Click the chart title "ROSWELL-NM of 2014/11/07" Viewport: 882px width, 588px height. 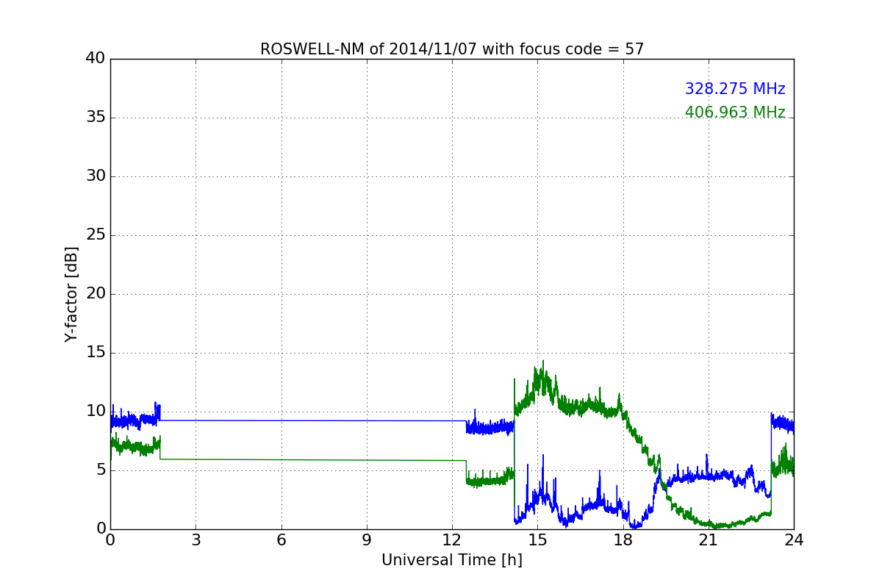coord(451,49)
